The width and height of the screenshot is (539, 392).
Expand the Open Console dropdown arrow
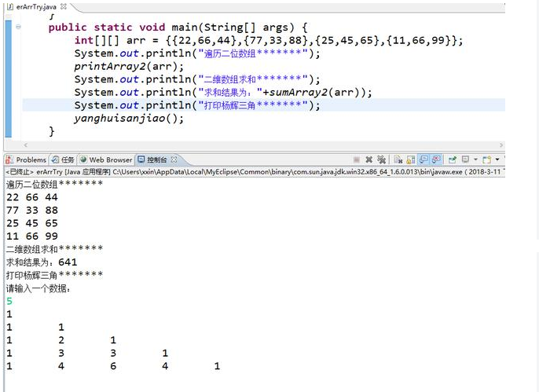coord(497,159)
